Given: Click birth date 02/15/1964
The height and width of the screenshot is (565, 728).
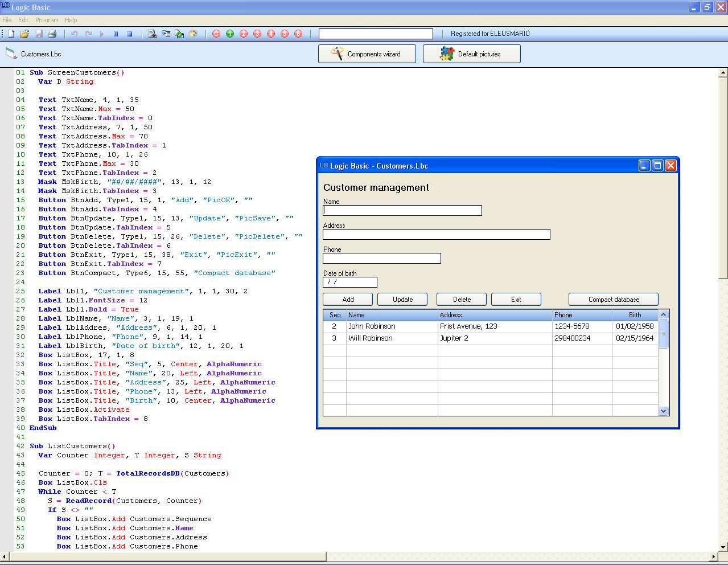Looking at the screenshot, I should (635, 338).
